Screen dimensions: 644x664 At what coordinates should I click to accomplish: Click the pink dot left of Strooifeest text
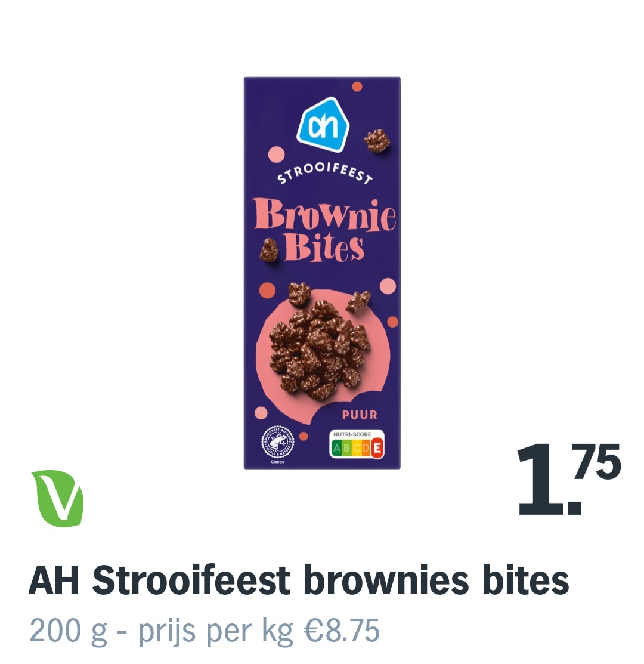coord(275,155)
